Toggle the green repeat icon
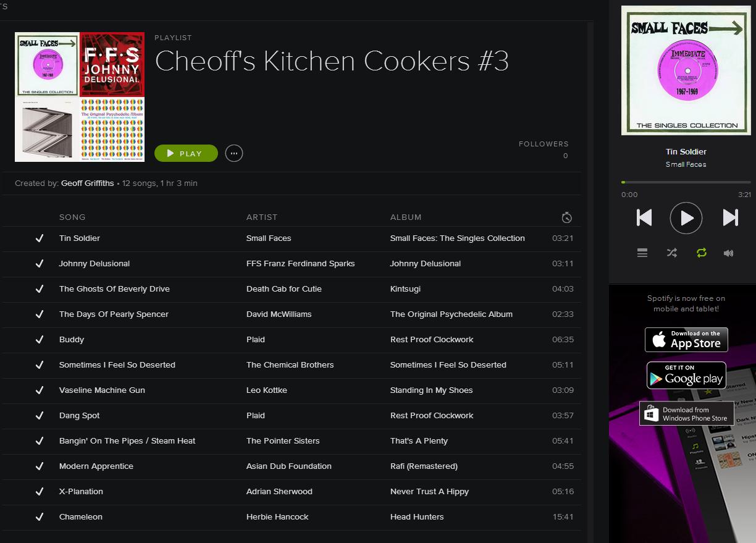The width and height of the screenshot is (756, 543). (x=701, y=253)
